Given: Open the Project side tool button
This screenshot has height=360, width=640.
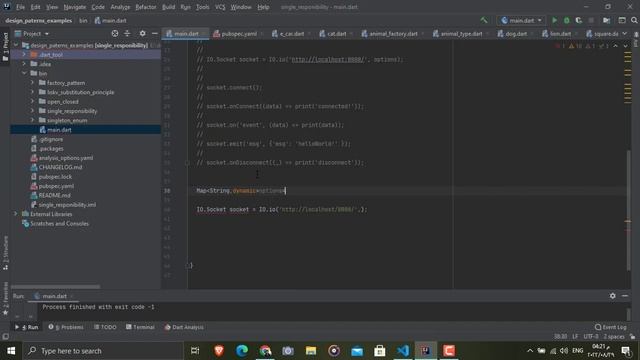Looking at the screenshot, I should click(x=5, y=47).
